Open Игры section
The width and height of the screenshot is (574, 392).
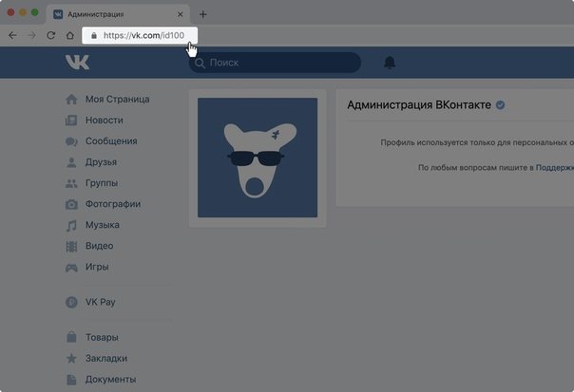[x=97, y=267]
